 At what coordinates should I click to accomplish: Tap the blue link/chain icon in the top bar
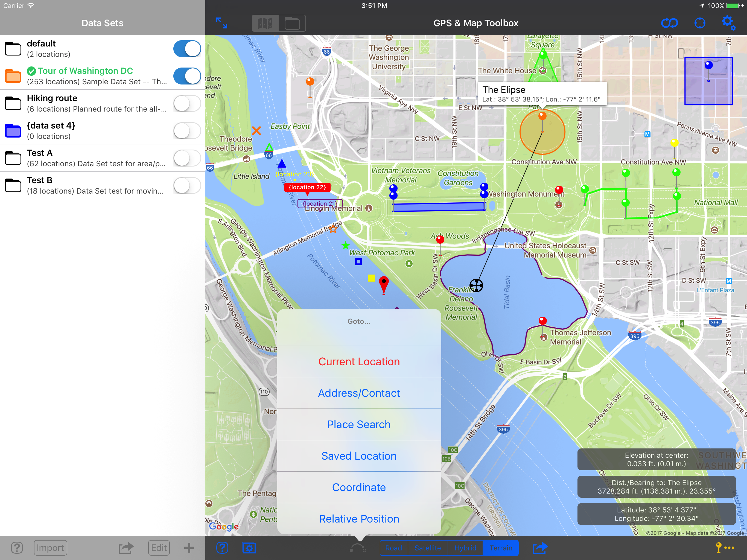pos(669,23)
